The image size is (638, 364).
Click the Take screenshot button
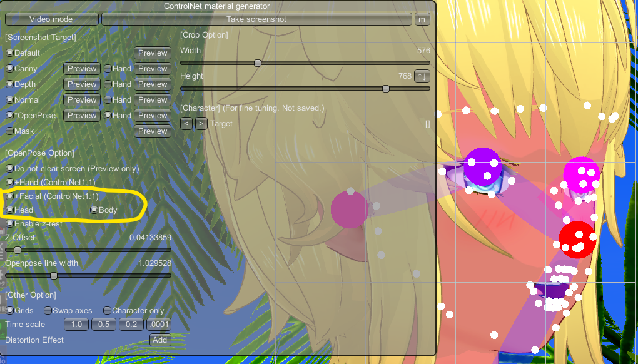point(256,19)
